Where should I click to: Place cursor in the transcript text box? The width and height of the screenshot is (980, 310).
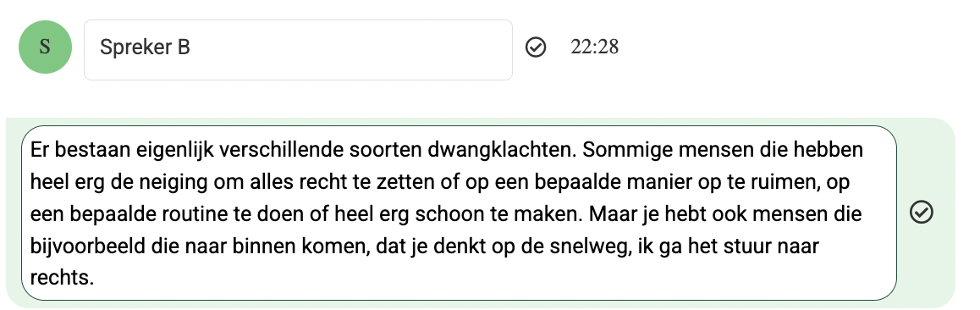pos(459,213)
